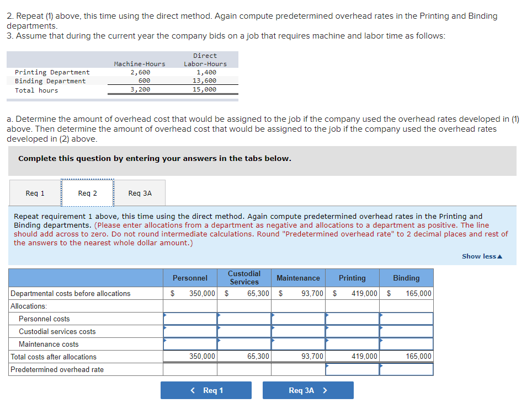Click 'Printing Department' row in hours table

tap(52, 72)
